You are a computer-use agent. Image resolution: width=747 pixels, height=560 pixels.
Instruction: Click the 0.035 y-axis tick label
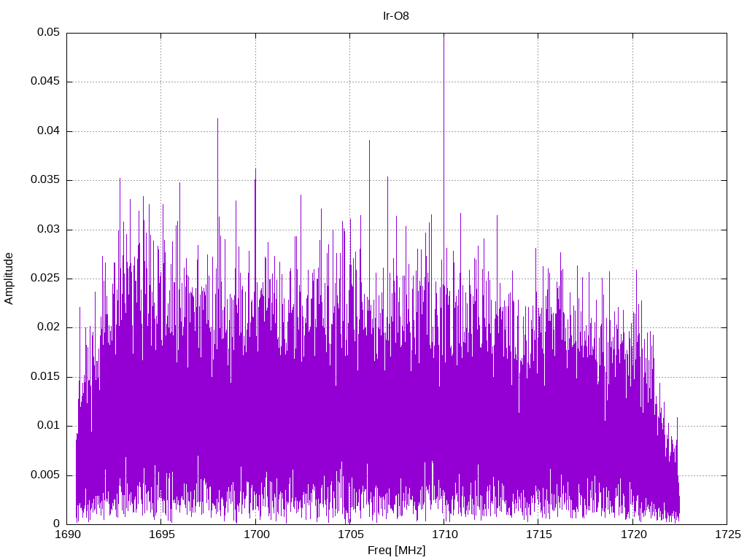[x=44, y=180]
